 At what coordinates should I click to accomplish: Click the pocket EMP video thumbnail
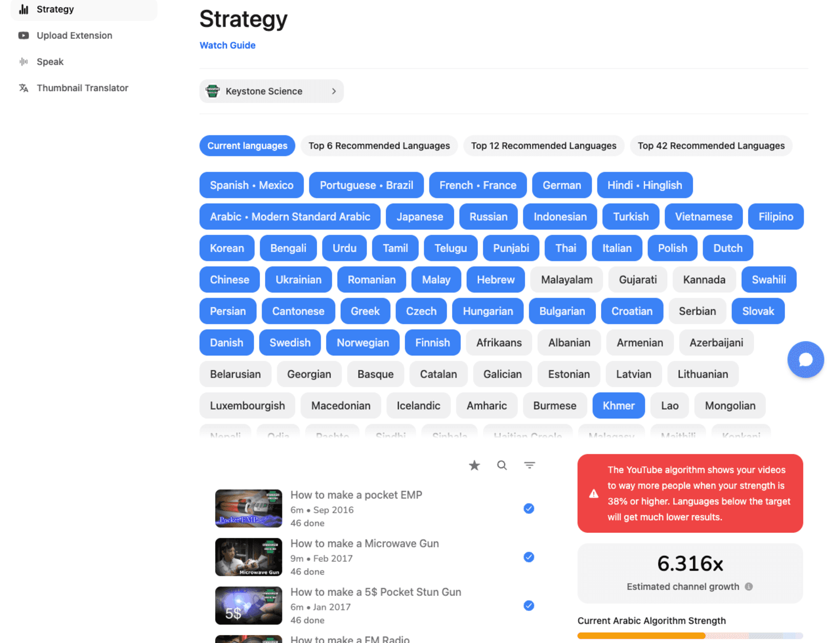[248, 508]
